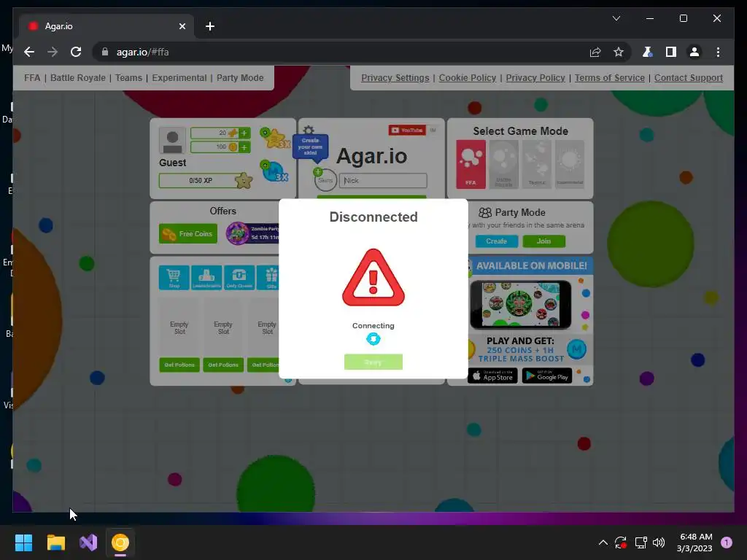Select the FFA game mode tile
Image resolution: width=747 pixels, height=560 pixels.
pyautogui.click(x=471, y=164)
